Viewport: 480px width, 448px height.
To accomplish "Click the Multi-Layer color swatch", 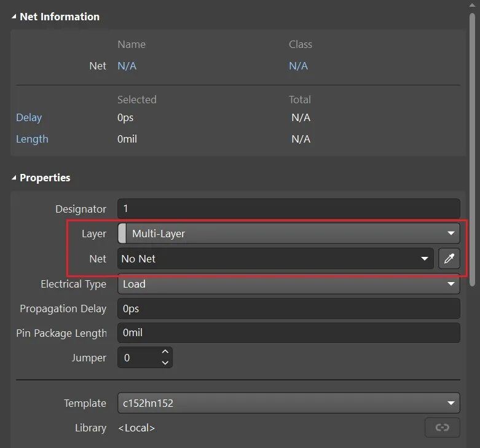I will [x=122, y=234].
